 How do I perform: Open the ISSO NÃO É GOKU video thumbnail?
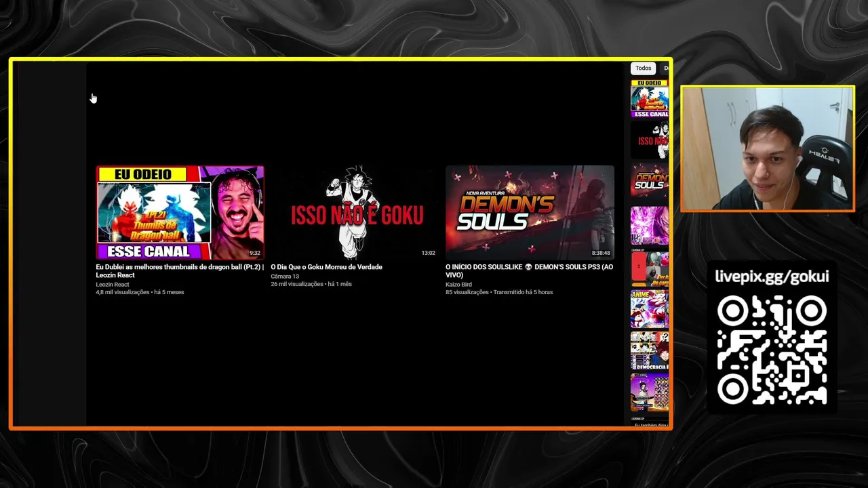[x=355, y=213]
